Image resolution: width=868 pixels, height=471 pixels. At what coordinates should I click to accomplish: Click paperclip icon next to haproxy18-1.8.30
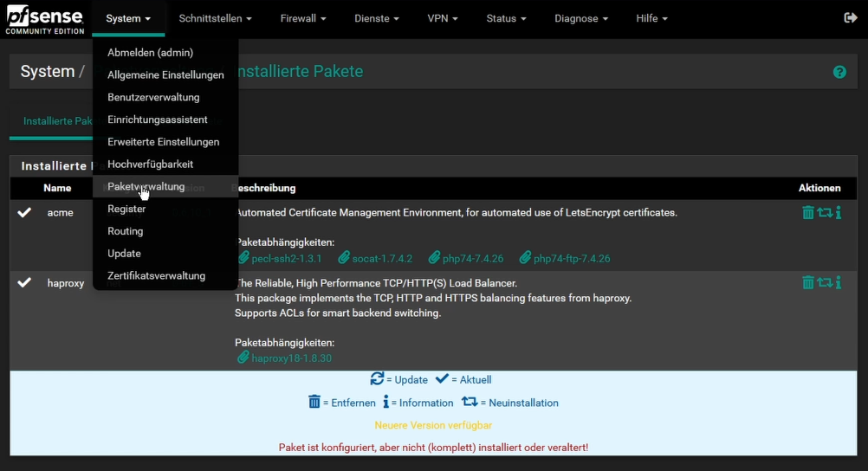pyautogui.click(x=243, y=358)
